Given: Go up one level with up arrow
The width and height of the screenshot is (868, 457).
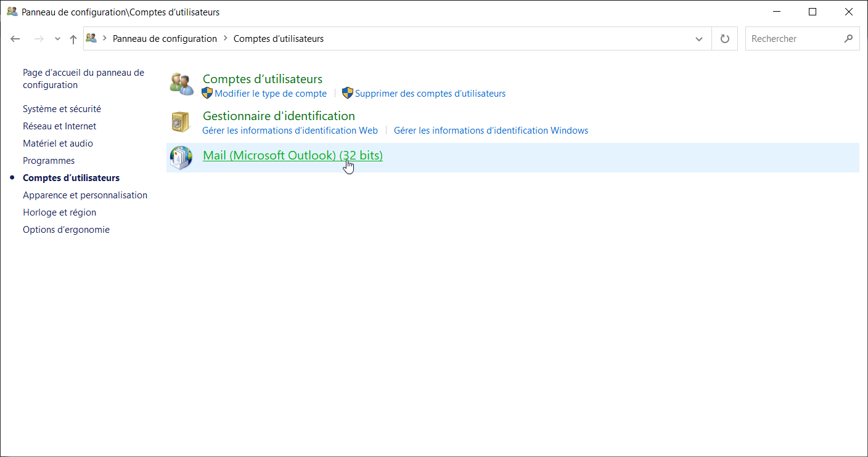Looking at the screenshot, I should pos(73,39).
